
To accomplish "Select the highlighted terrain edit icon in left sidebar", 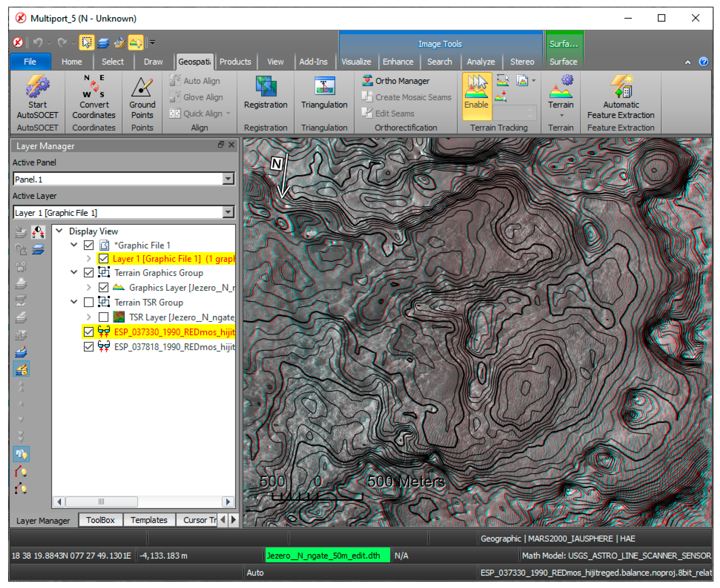I will tap(22, 369).
